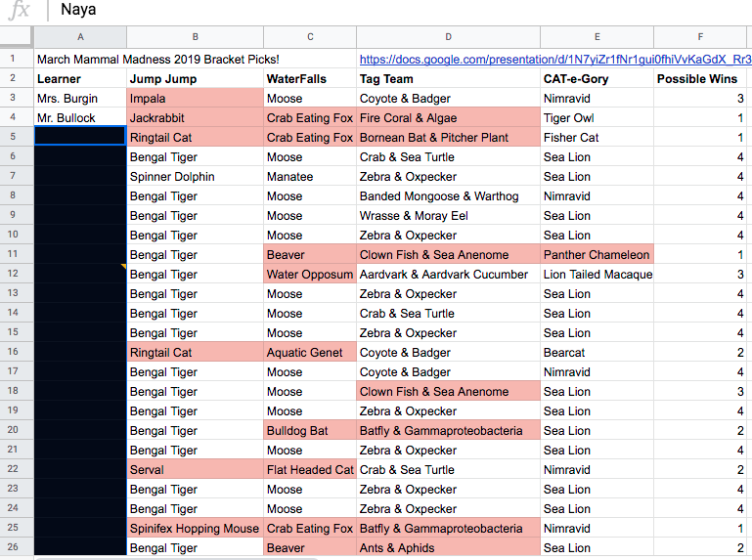This screenshot has width=752, height=560.
Task: Select the Mr. Bullock cell
Action: point(80,118)
